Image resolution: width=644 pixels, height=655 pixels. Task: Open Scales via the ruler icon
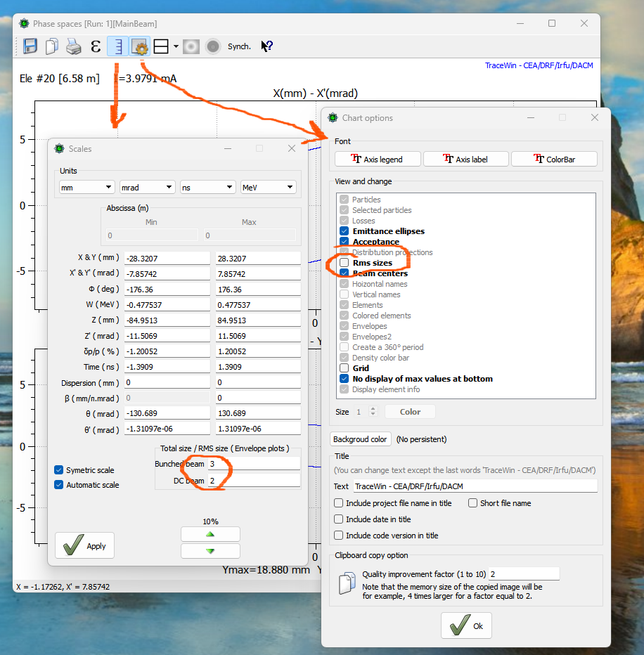point(117,46)
